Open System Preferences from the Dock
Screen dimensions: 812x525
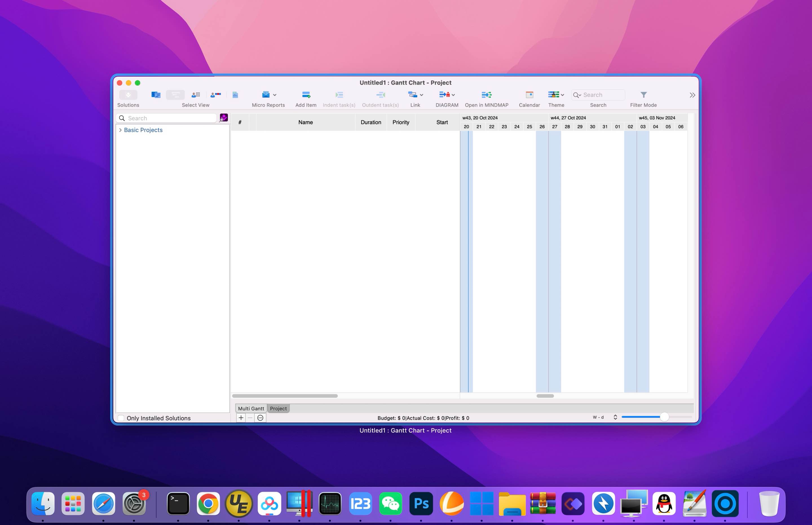pos(134,503)
